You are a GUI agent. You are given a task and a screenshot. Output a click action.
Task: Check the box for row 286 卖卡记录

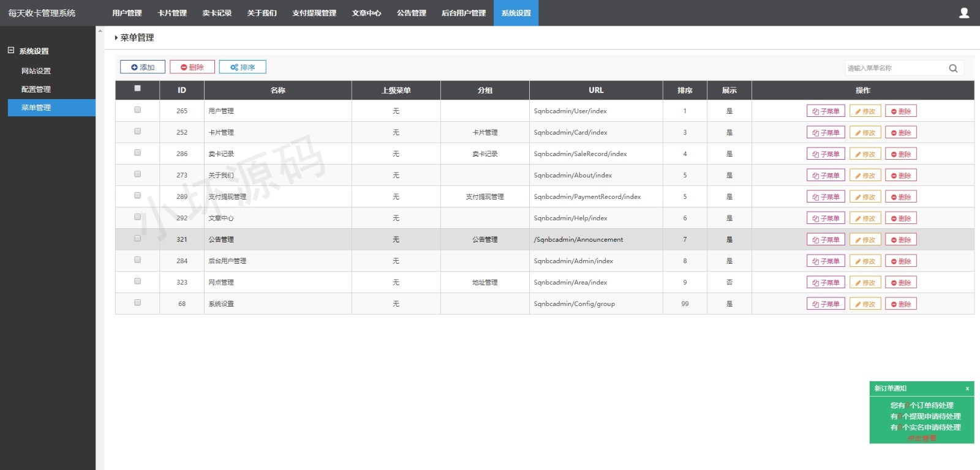click(x=137, y=153)
